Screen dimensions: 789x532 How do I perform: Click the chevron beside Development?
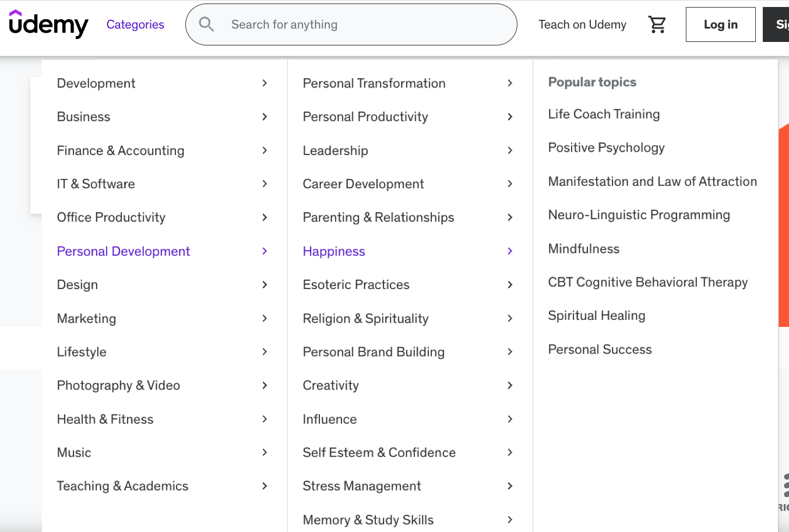tap(265, 83)
